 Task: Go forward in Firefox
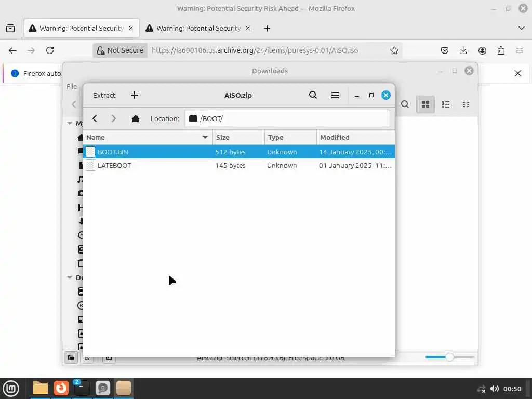pyautogui.click(x=31, y=50)
